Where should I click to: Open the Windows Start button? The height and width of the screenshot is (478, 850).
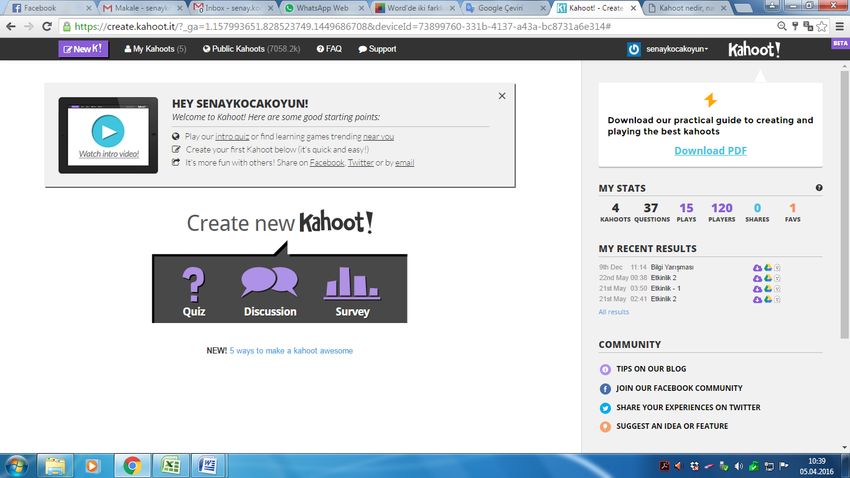tap(16, 466)
